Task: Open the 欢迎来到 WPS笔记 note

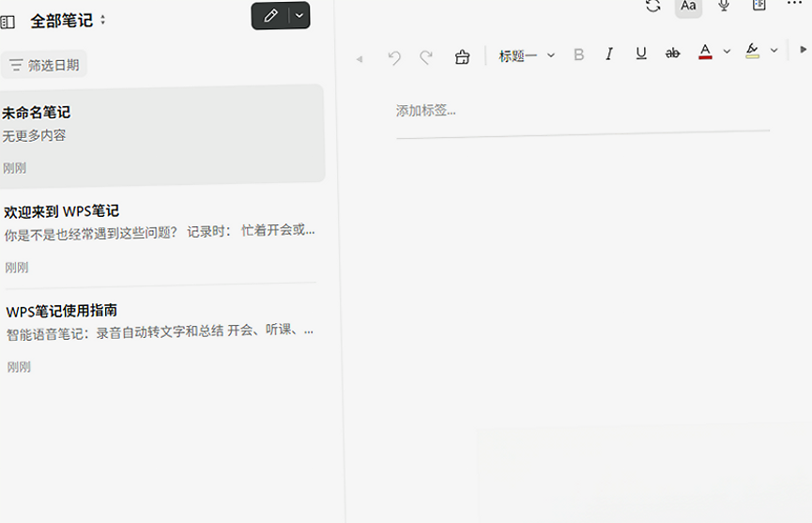Action: [x=161, y=238]
